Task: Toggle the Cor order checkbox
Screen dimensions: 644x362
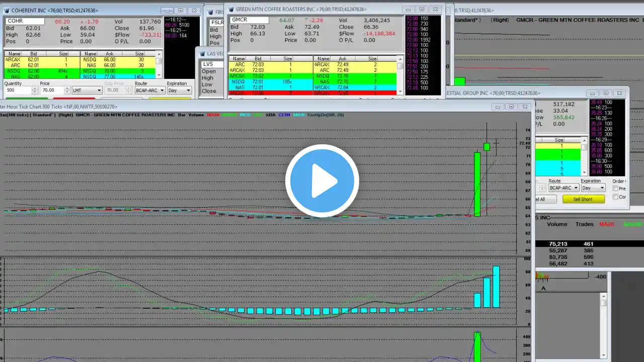Action: 615,197
